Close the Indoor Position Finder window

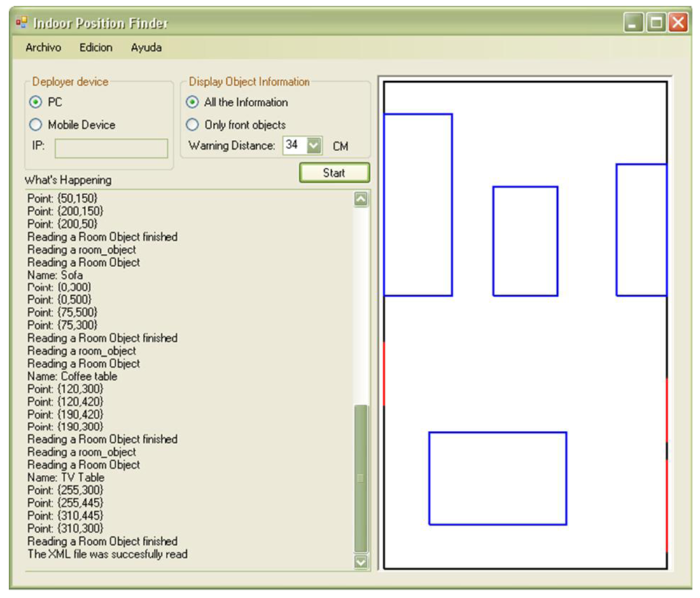[678, 23]
